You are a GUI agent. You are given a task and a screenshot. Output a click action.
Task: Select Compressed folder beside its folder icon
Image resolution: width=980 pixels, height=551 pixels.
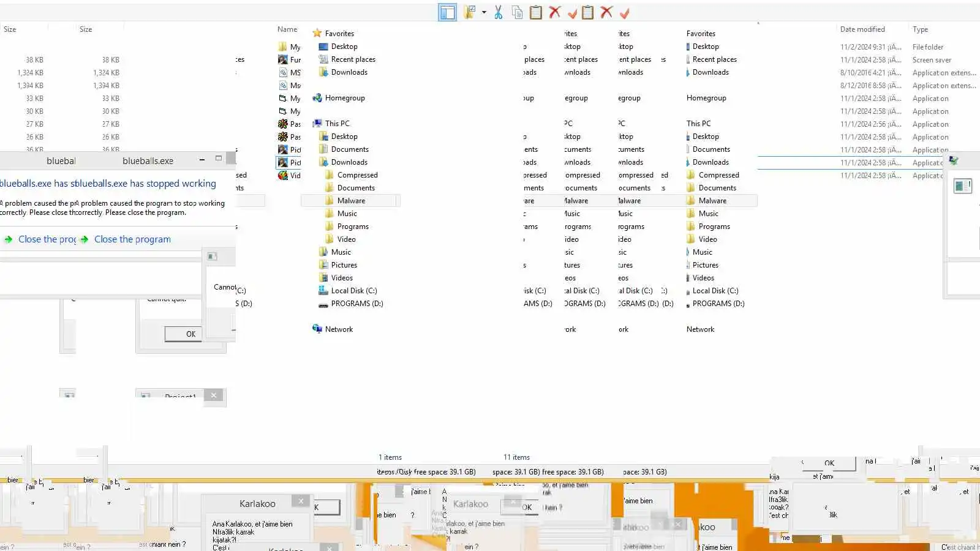tap(357, 175)
